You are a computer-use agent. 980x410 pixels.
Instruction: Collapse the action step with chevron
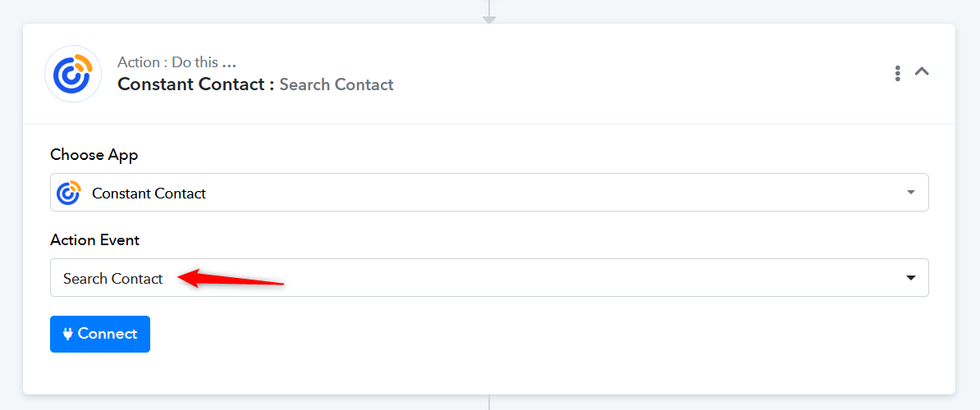click(922, 72)
